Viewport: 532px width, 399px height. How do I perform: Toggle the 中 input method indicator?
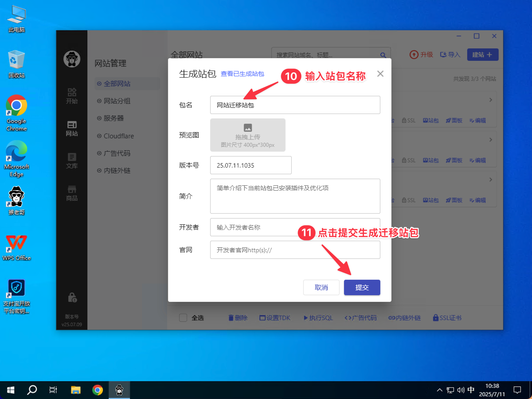coord(471,390)
